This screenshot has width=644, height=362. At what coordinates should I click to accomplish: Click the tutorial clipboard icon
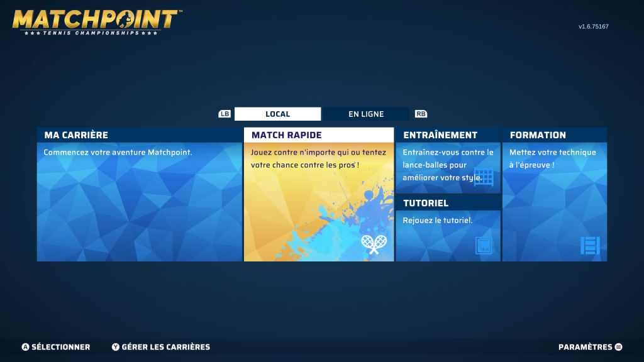484,246
